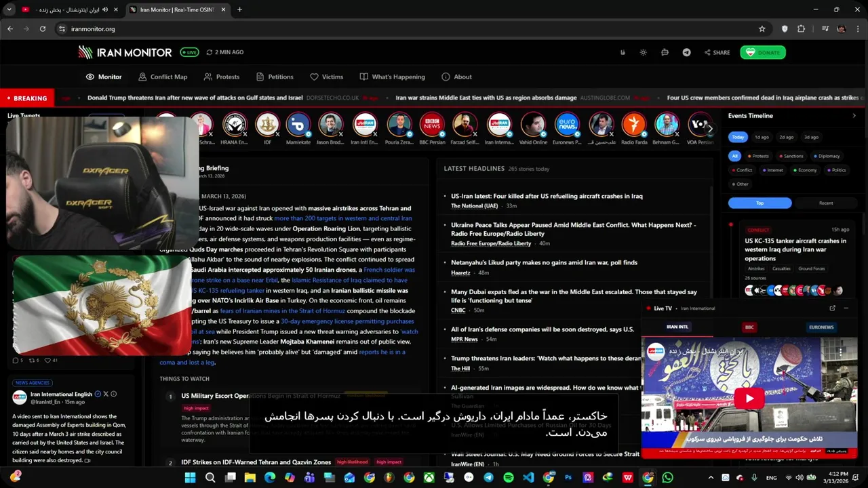
Task: Select the 2d ago timeline filter
Action: tap(786, 137)
